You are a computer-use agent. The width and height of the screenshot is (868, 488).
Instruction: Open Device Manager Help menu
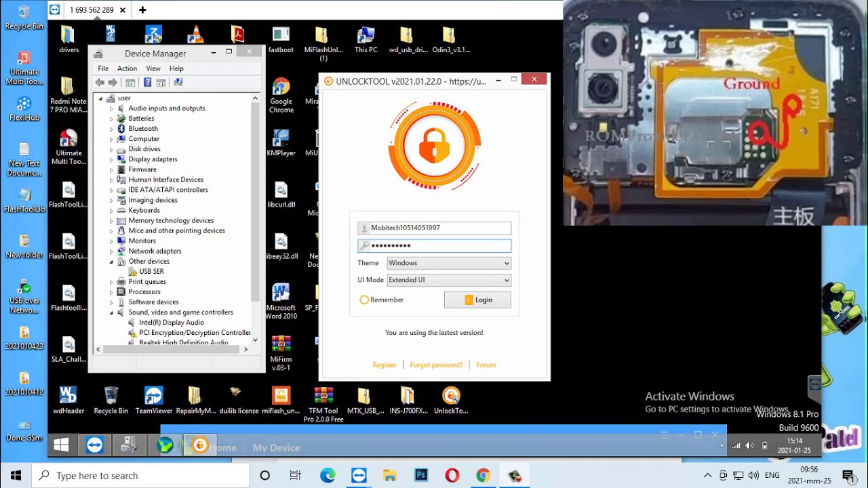pos(176,68)
